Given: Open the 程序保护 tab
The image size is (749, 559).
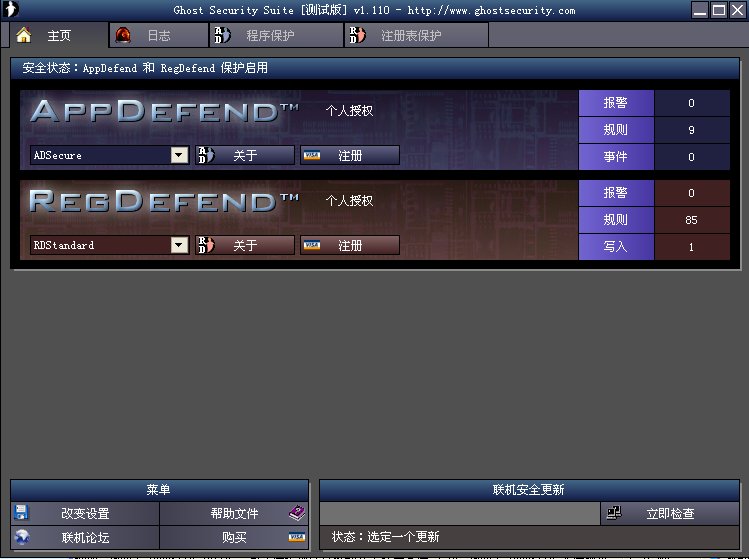Looking at the screenshot, I should pyautogui.click(x=277, y=35).
